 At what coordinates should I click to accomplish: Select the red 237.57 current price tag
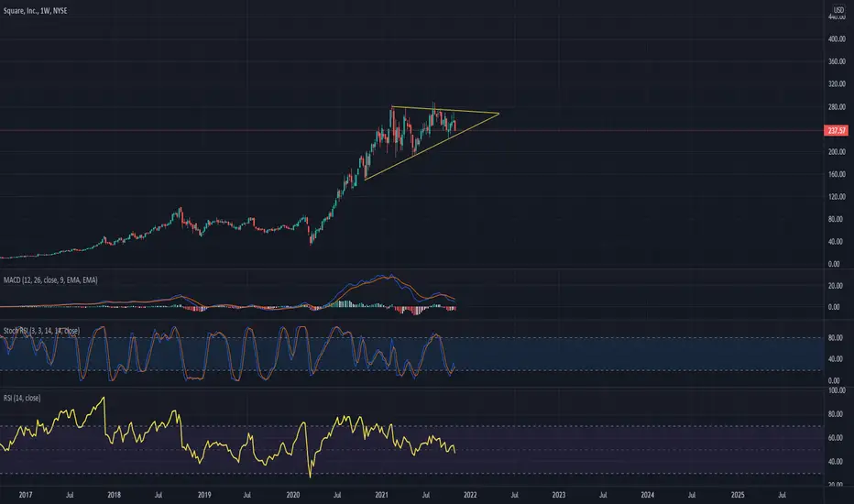pyautogui.click(x=836, y=130)
